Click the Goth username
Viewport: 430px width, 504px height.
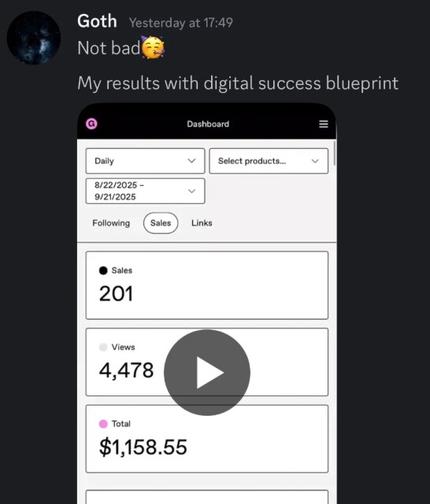pyautogui.click(x=97, y=21)
